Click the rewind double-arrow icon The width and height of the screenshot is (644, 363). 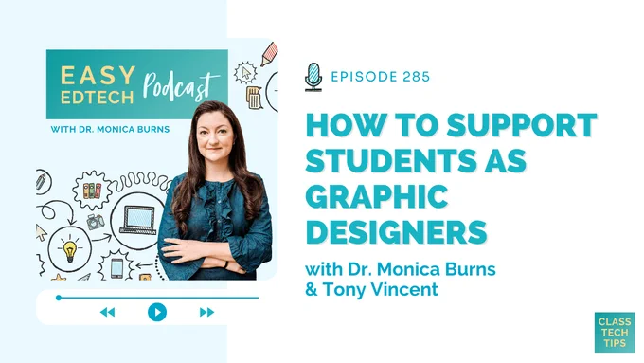(x=108, y=313)
